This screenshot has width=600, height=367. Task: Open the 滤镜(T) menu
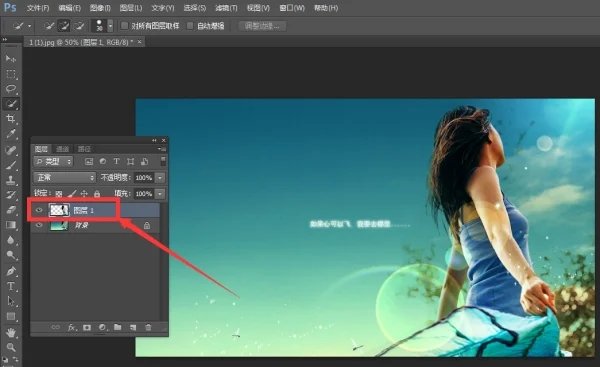(226, 8)
